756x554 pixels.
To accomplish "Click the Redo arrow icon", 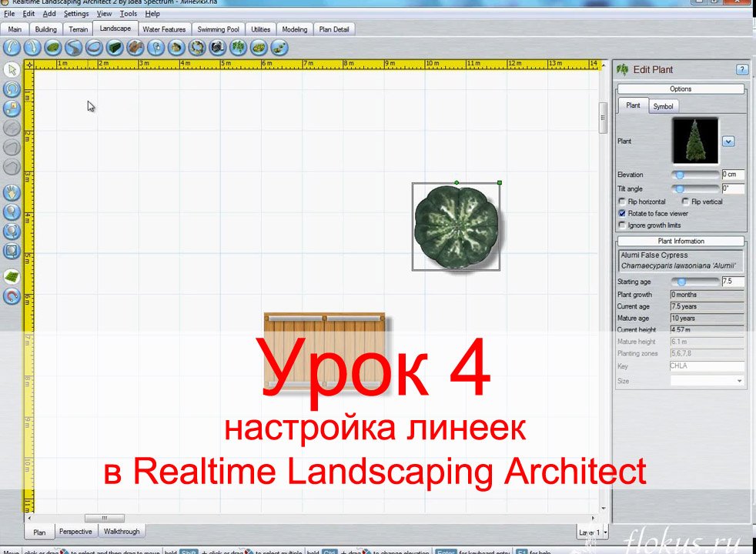I will point(33,48).
